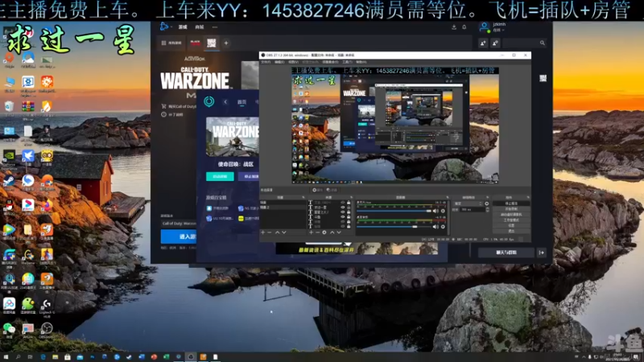This screenshot has height=362, width=644.
Task: Open the jzklmh profile status dropdown
Action: (498, 30)
